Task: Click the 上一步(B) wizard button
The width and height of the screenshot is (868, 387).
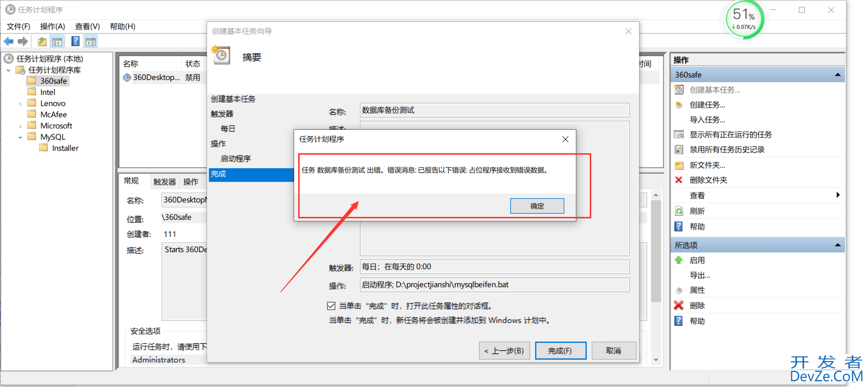Action: [504, 351]
